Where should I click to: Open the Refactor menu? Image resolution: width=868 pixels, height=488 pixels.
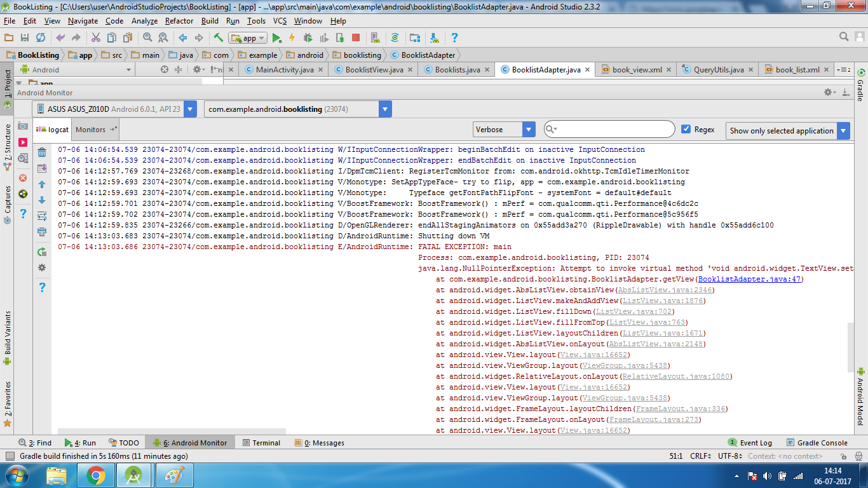pos(179,21)
